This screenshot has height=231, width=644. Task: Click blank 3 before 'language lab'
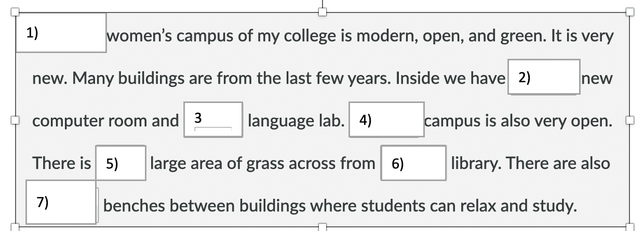[x=213, y=120]
